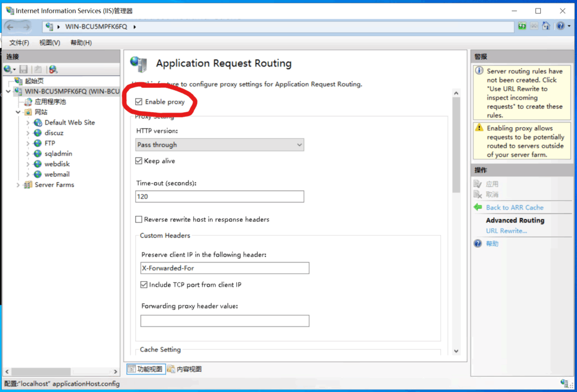Click the refresh page icon in address bar
The image size is (577, 392).
[x=522, y=26]
